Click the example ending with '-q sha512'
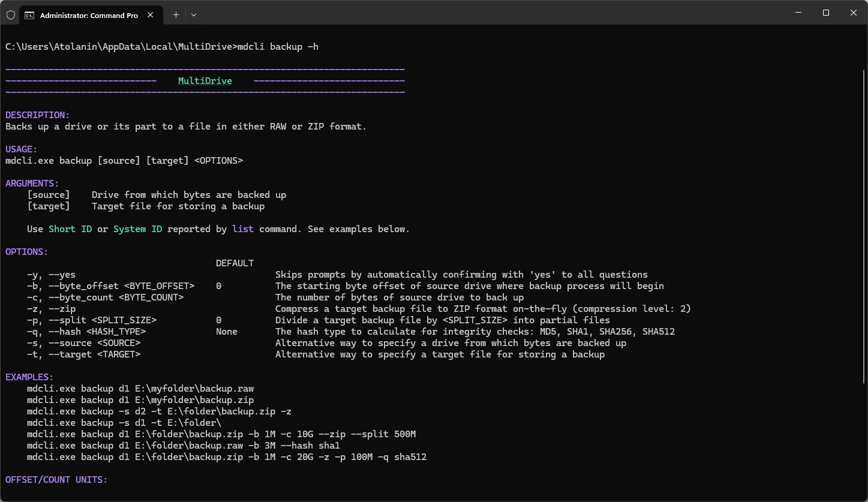This screenshot has width=868, height=502. point(227,457)
